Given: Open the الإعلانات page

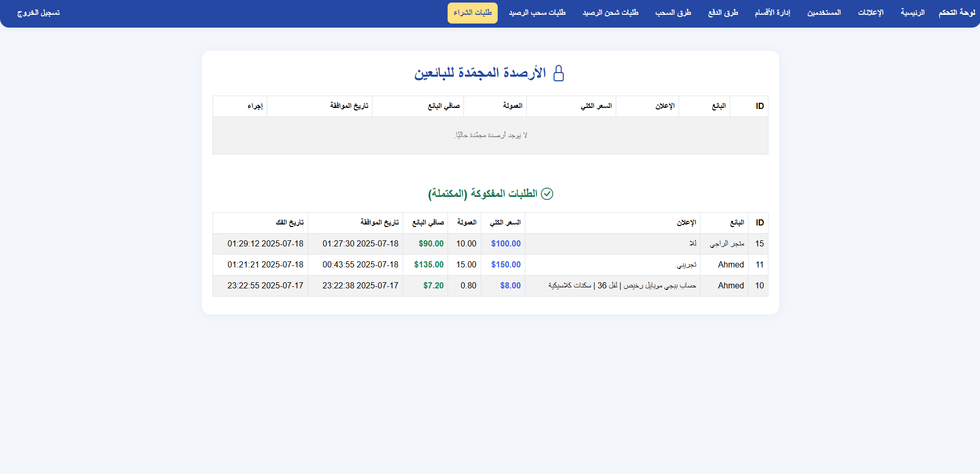Looking at the screenshot, I should click(870, 13).
